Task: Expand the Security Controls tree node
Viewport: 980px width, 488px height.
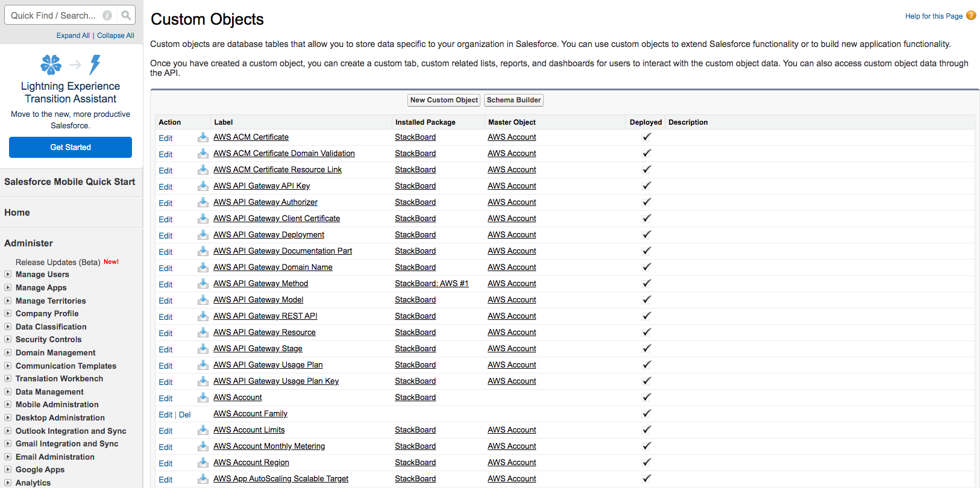Action: click(8, 340)
